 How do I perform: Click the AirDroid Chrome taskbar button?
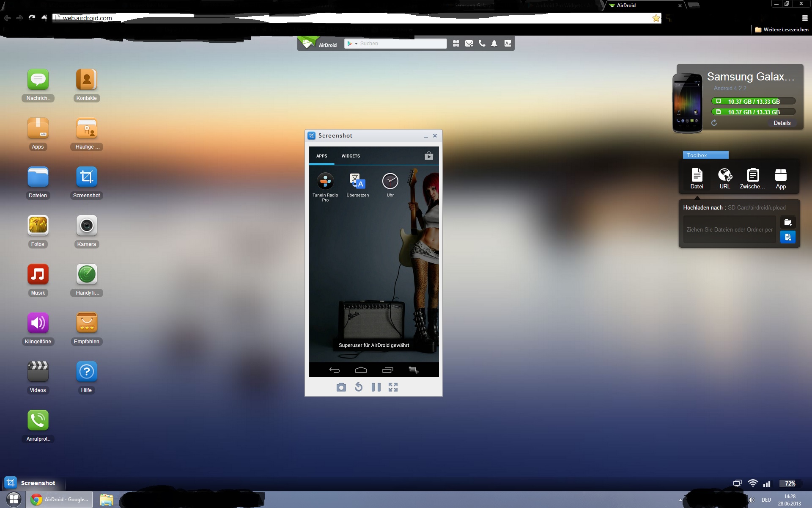tap(60, 500)
